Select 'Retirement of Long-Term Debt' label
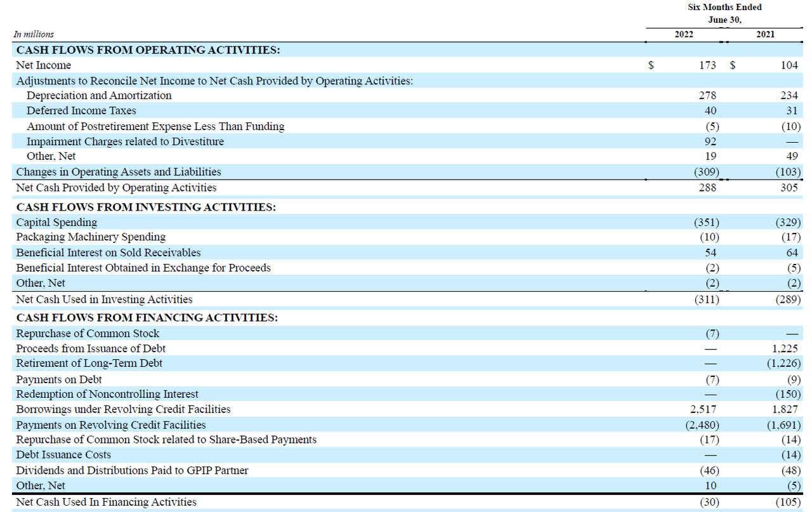Screen dimensions: 812x512 [89, 364]
